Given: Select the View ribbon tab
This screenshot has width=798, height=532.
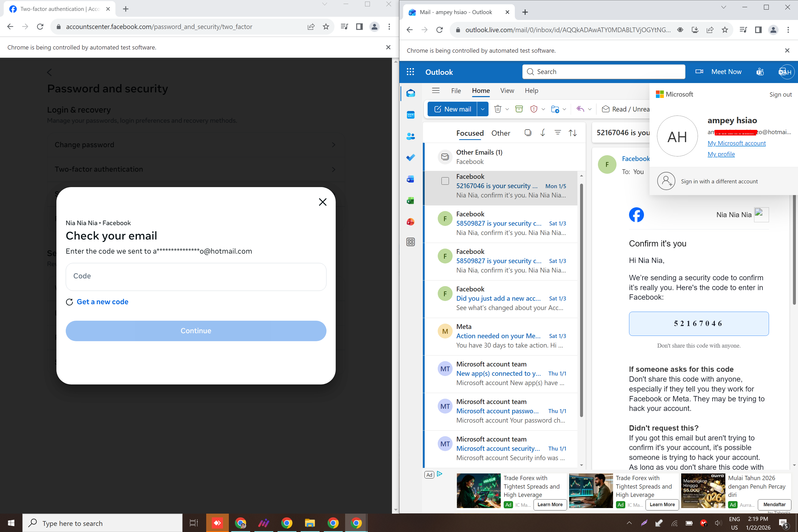Looking at the screenshot, I should 507,90.
